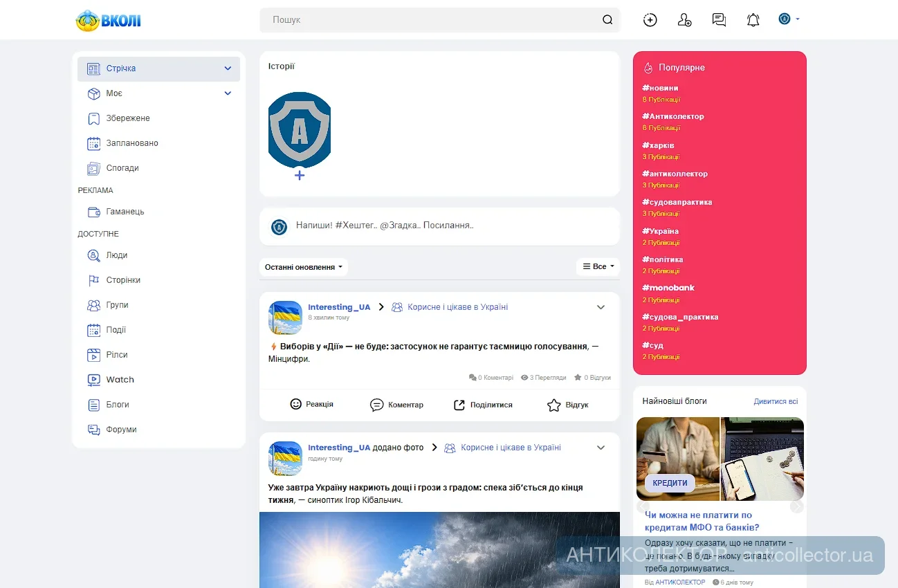
Task: Open the КРЕДИТИ blog category tag
Action: [670, 483]
